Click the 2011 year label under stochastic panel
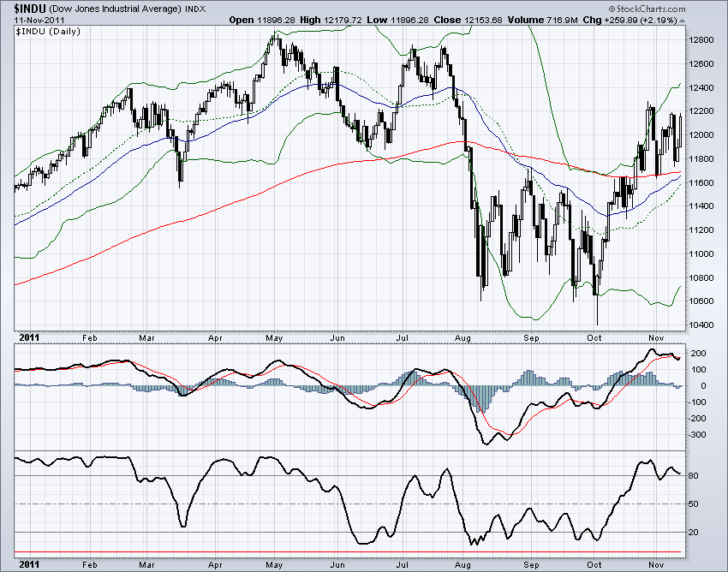 (x=29, y=565)
